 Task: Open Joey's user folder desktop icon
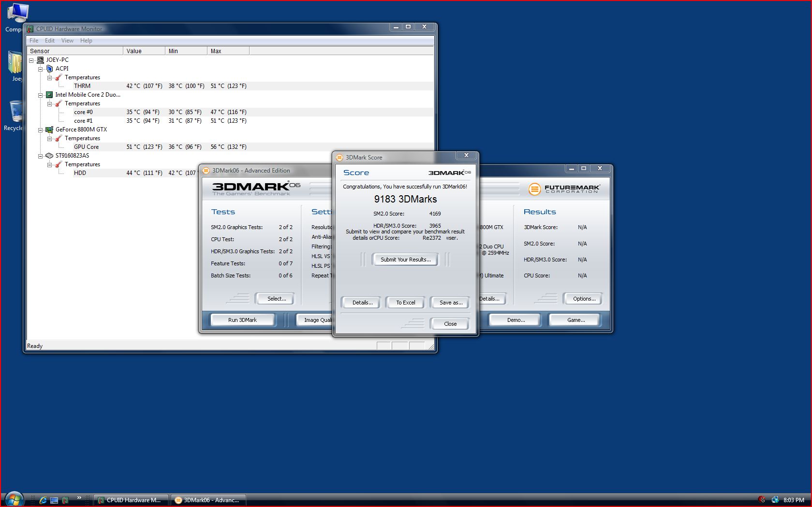coord(15,67)
